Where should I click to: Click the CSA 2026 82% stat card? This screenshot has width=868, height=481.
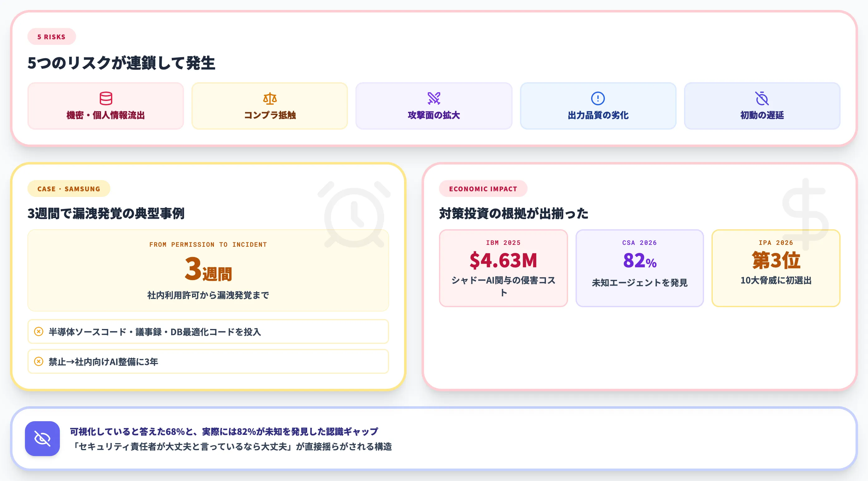[639, 268]
